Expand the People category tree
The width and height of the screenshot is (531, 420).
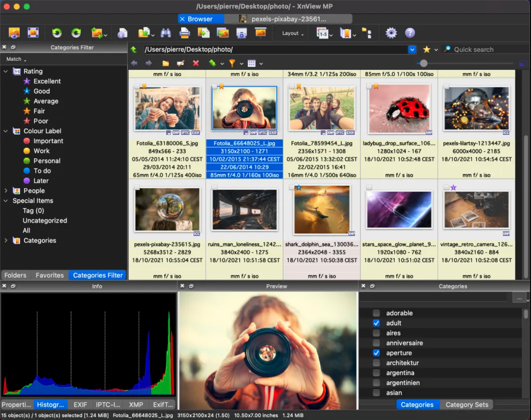coord(6,190)
